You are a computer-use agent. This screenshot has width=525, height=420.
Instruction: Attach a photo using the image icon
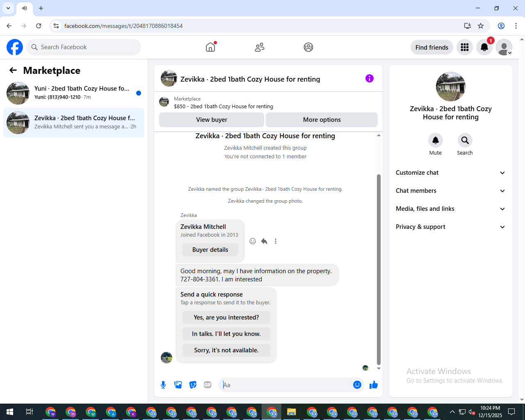178,385
